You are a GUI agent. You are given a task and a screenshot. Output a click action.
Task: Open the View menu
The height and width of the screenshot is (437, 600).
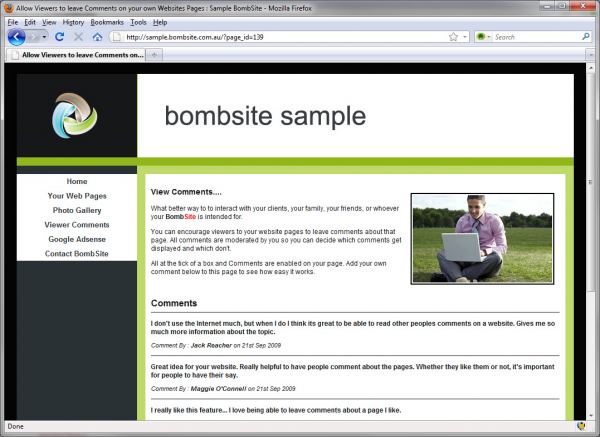(49, 22)
